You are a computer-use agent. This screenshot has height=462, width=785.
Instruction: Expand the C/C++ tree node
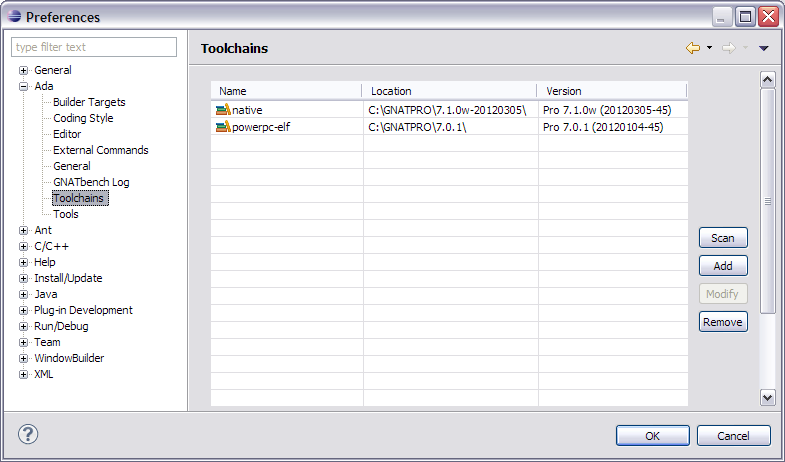click(x=23, y=246)
